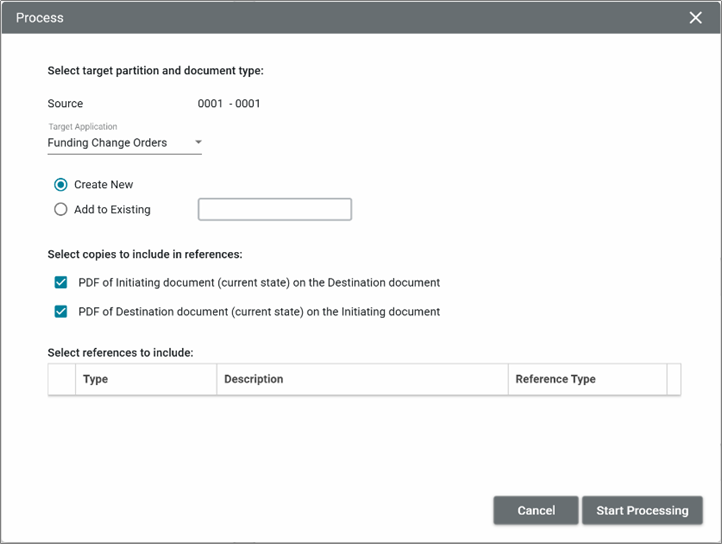This screenshot has width=722, height=544.
Task: Close the Process dialog with the X icon
Action: [695, 18]
